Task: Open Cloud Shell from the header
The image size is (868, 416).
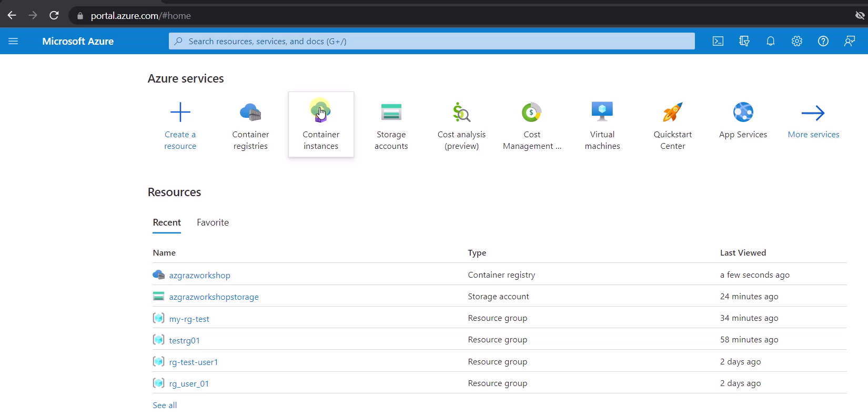Action: click(718, 41)
